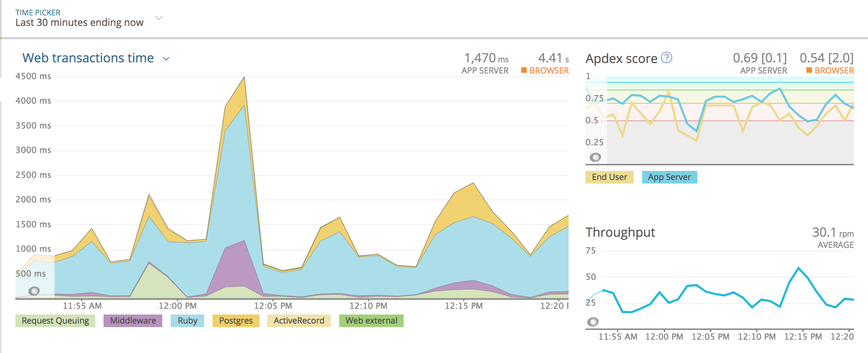This screenshot has width=868, height=353.
Task: Click the 12:05 PM label on Web transactions axis
Action: coord(273,306)
